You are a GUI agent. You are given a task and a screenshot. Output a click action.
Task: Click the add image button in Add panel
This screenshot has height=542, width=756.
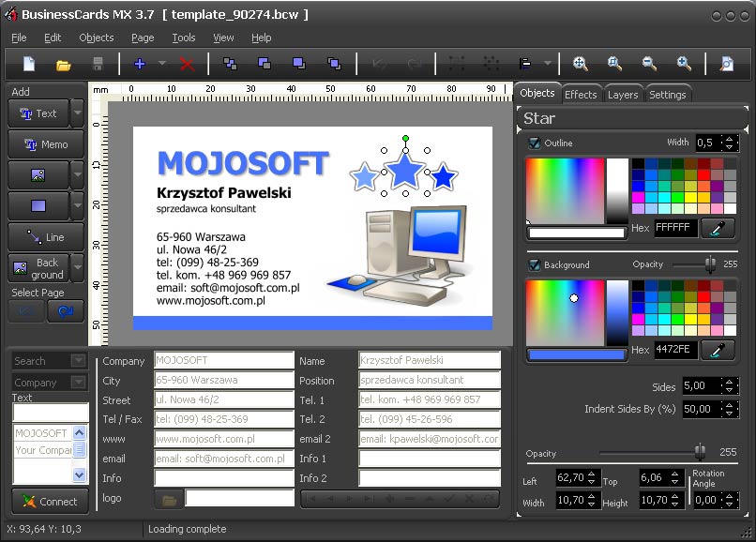tap(38, 175)
